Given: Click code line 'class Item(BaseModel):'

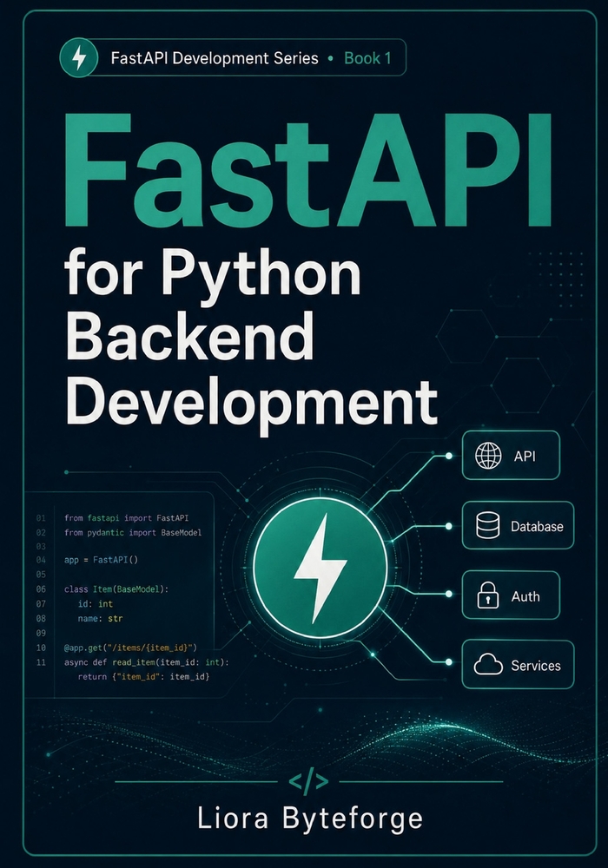Looking at the screenshot, I should coord(116,589).
